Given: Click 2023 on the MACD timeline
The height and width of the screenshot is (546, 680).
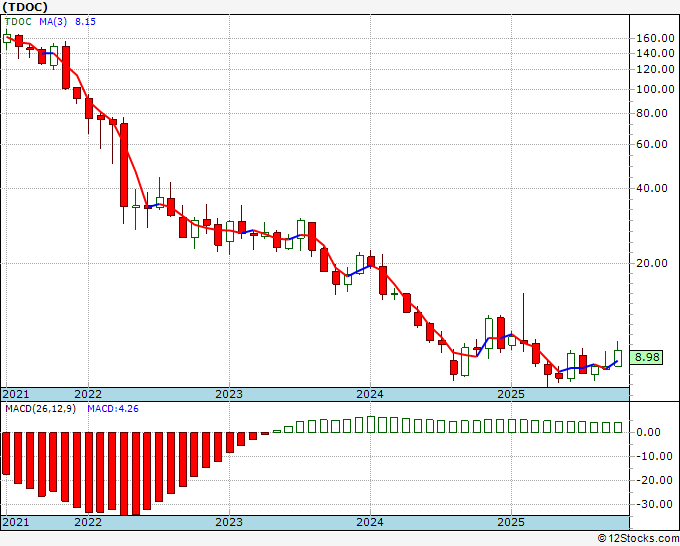Looking at the screenshot, I should click(229, 522).
